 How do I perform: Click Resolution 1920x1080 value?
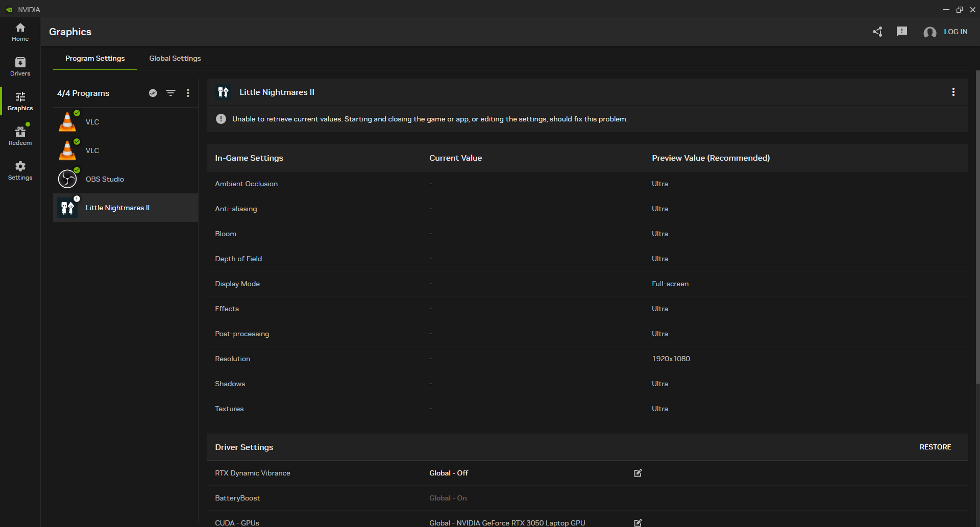[x=671, y=359]
